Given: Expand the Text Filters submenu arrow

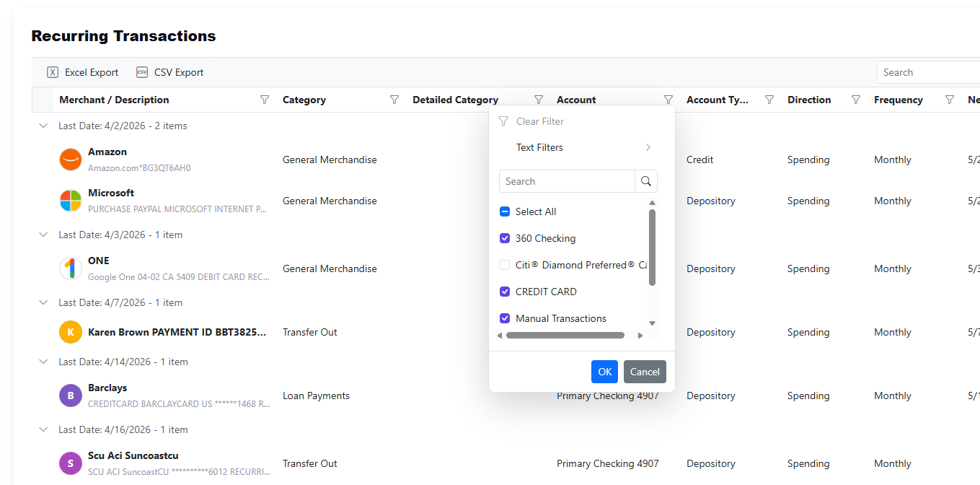Looking at the screenshot, I should 648,147.
